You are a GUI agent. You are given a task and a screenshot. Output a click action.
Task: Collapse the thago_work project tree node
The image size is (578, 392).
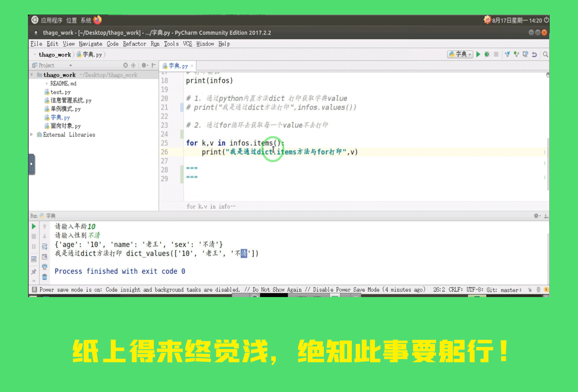pyautogui.click(x=32, y=75)
